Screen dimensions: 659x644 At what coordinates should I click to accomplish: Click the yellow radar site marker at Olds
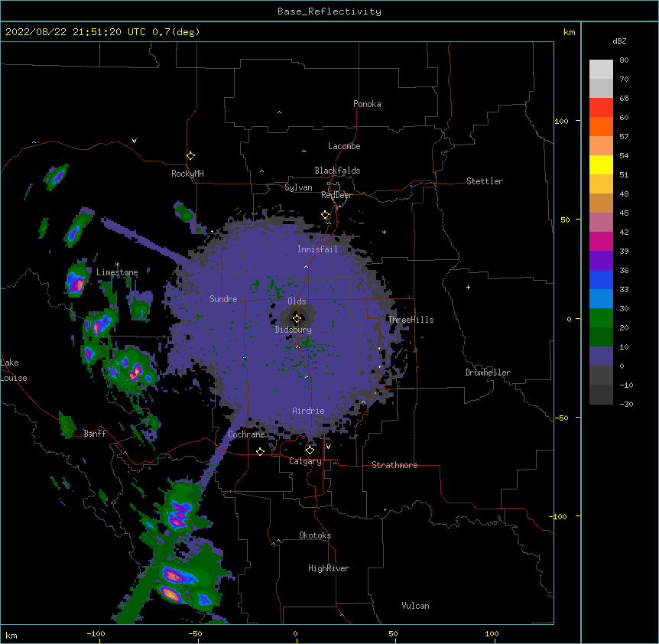[297, 319]
